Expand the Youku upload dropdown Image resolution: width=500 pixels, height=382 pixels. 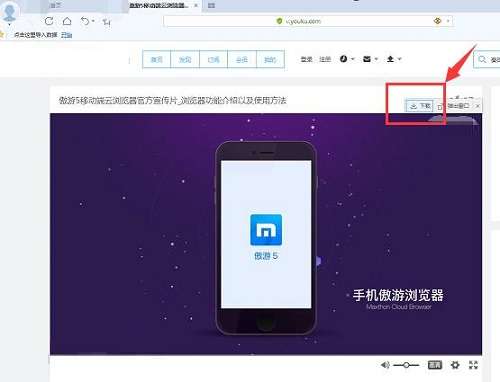pos(394,59)
